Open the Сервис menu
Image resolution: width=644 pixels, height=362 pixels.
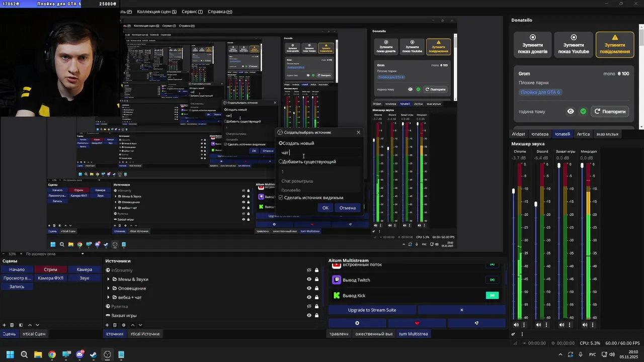click(x=192, y=12)
